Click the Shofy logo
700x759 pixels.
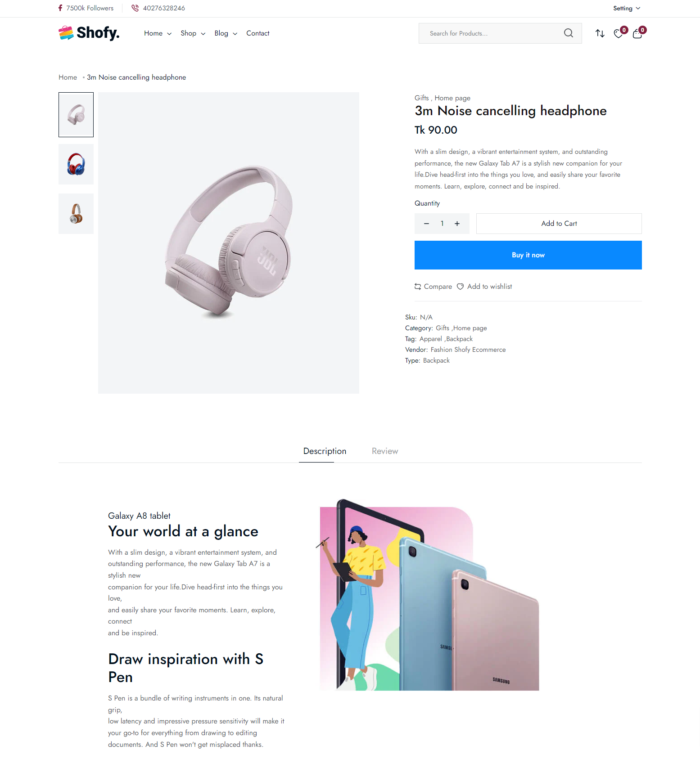click(x=89, y=33)
